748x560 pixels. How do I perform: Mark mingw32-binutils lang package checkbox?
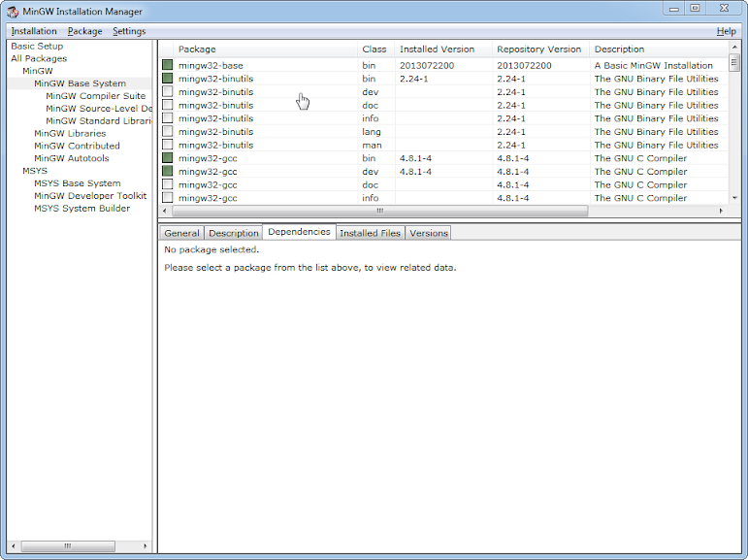coord(168,131)
